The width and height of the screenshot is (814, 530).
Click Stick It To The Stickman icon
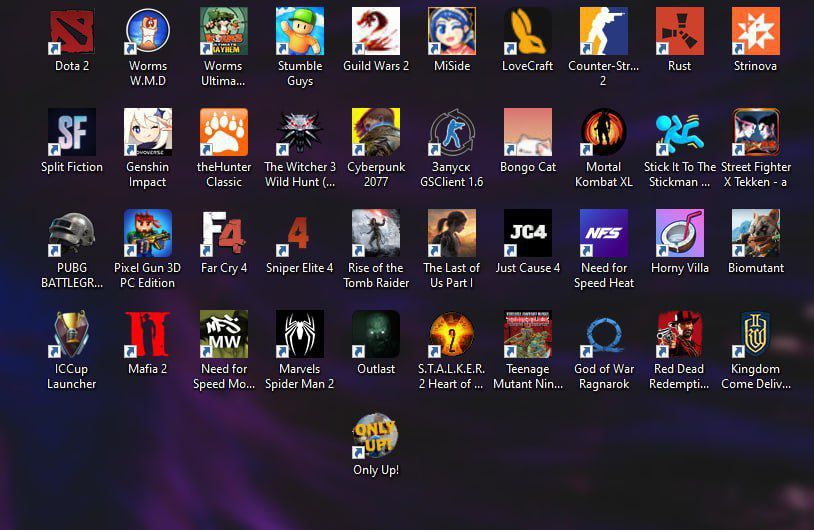tap(680, 132)
